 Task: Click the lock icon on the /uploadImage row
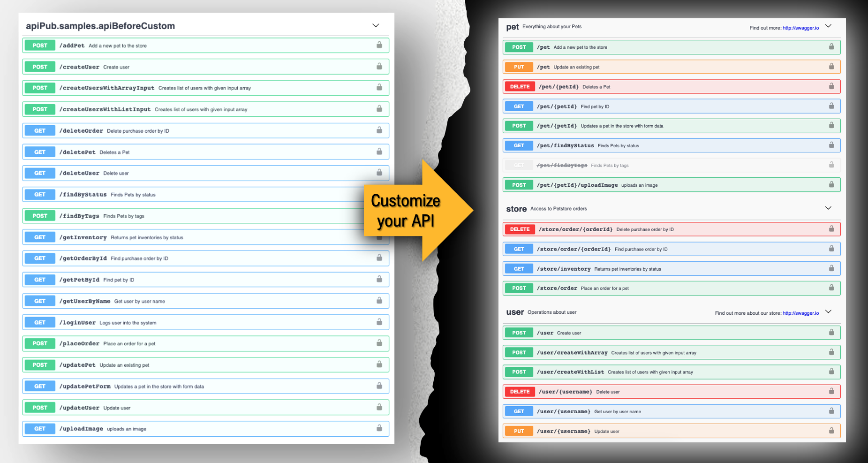[379, 428]
